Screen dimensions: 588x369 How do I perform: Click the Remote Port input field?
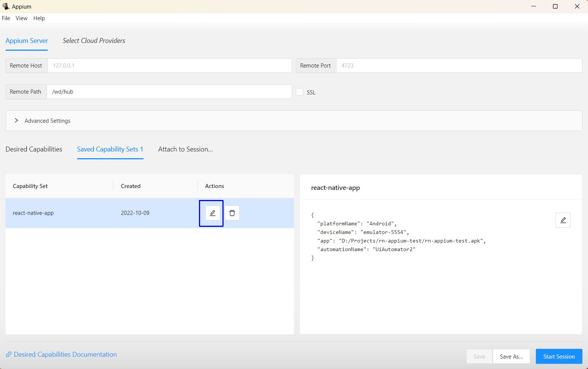(459, 66)
